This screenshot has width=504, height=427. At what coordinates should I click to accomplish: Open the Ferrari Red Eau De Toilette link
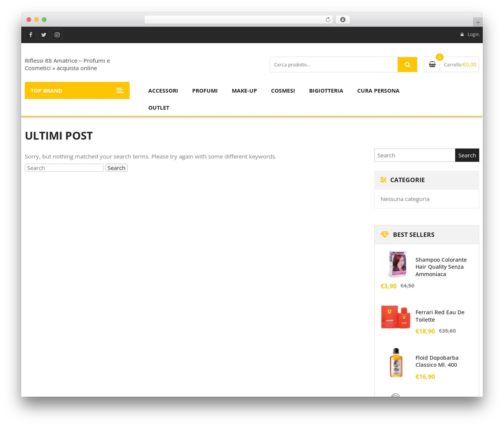click(x=440, y=316)
